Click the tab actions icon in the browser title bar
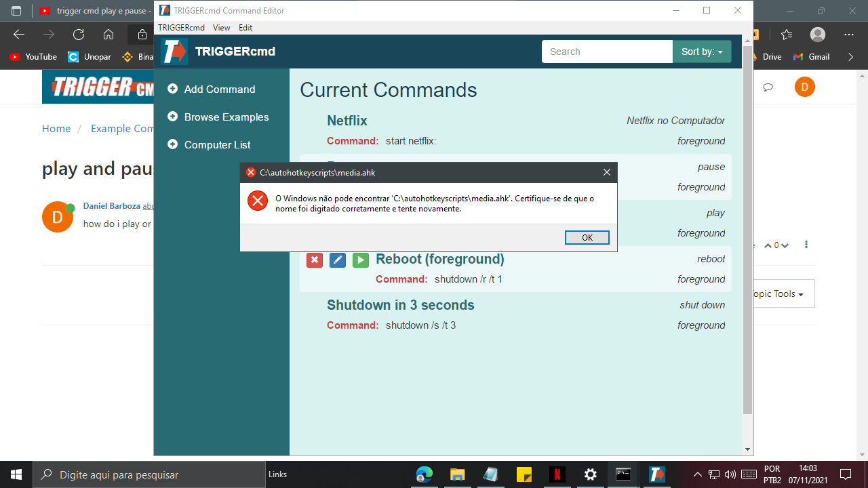868x488 pixels. 16,11
